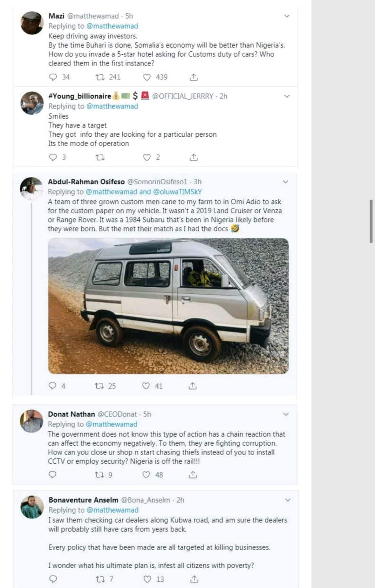The width and height of the screenshot is (375, 588).
Task: Like Mazi's tweet with 439 likes
Action: (147, 77)
